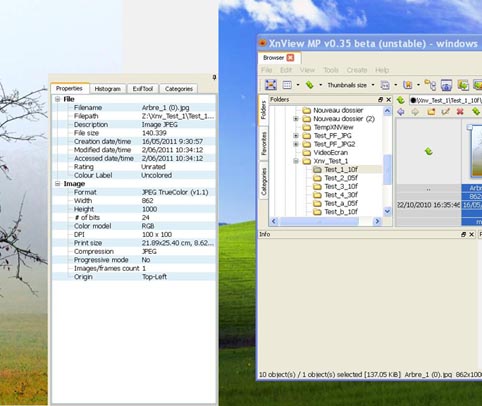Open the File menu
The width and height of the screenshot is (482, 406).
[x=266, y=70]
